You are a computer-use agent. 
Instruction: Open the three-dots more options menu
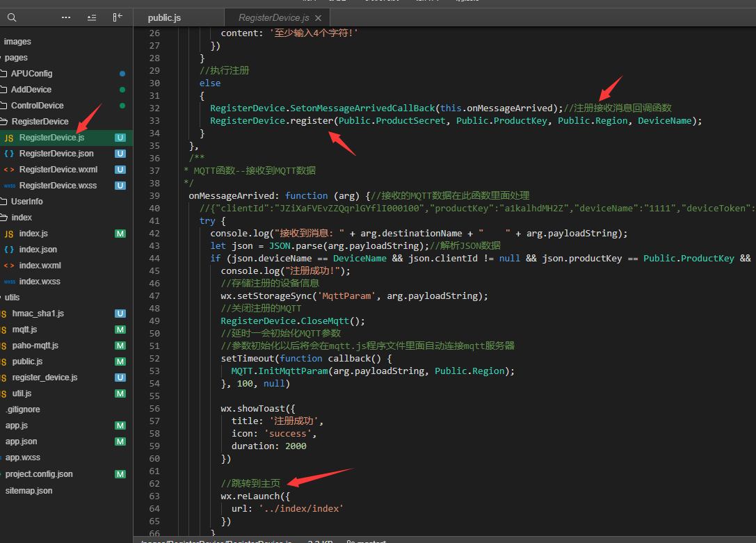(66, 17)
